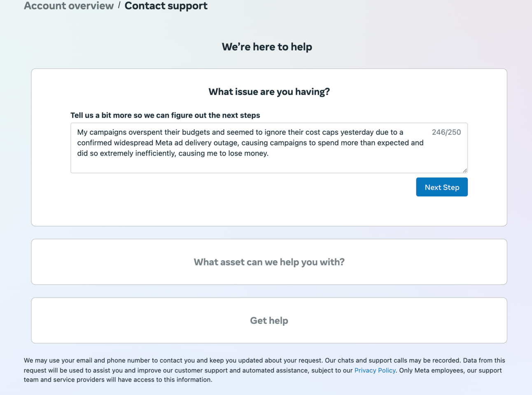Open the Privacy Policy link

click(x=375, y=370)
